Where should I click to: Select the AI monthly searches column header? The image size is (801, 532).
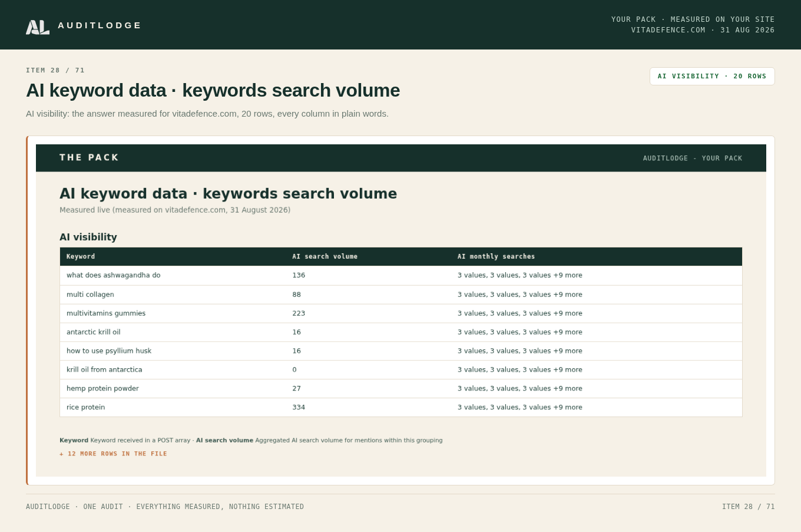click(497, 257)
